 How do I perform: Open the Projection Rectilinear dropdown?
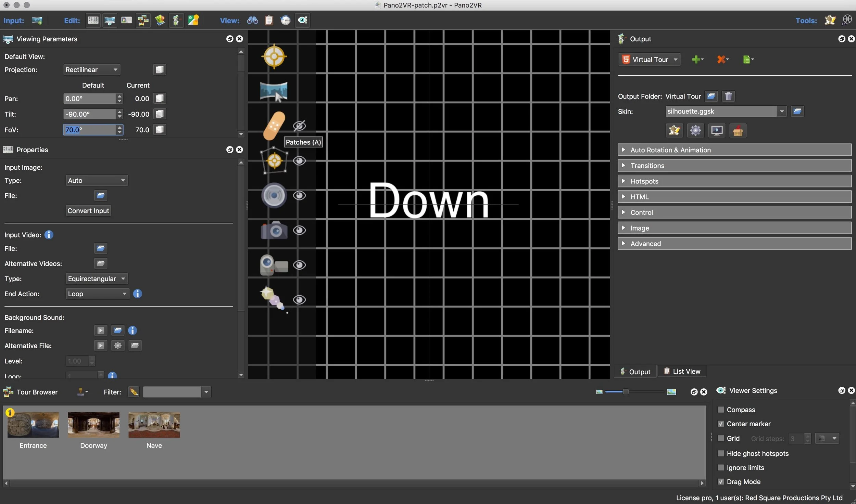[92, 70]
